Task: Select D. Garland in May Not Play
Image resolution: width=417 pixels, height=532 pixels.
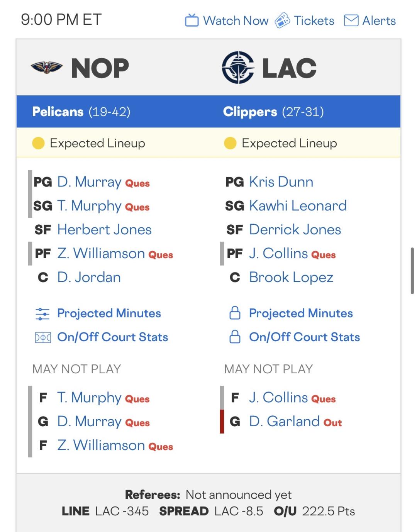Action: tap(284, 422)
